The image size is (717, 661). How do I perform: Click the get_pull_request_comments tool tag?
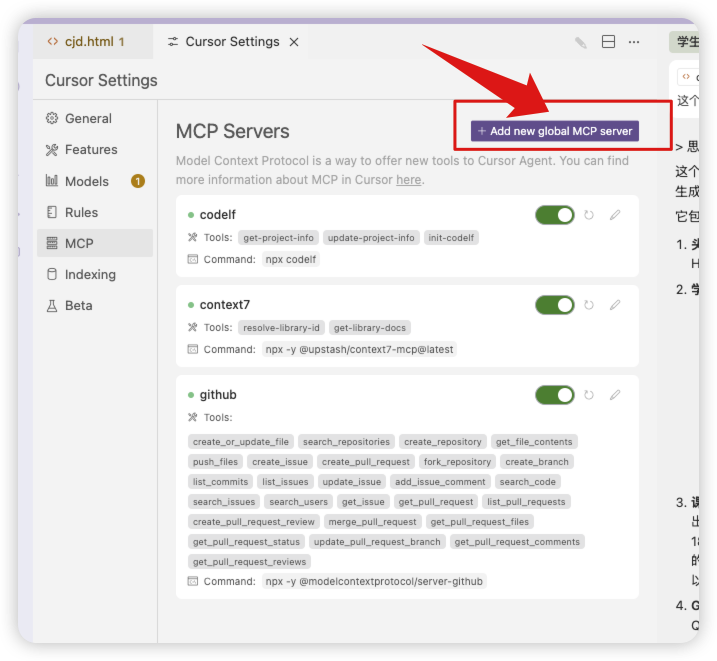517,542
